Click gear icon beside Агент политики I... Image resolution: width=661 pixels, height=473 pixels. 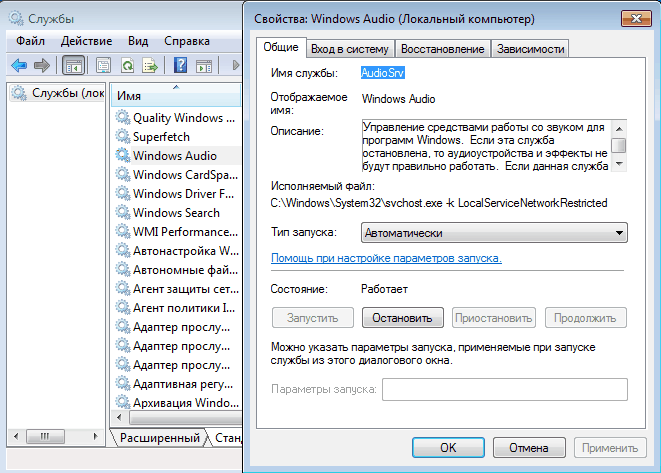point(123,307)
